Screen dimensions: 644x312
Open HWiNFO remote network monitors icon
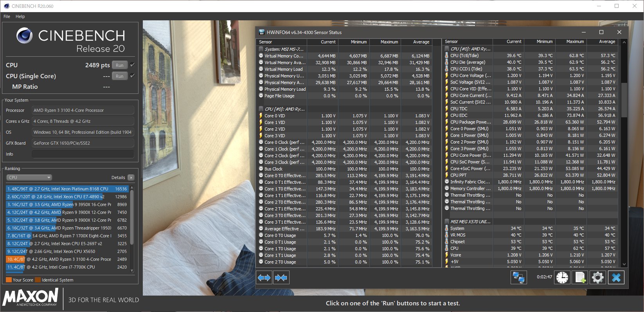518,278
